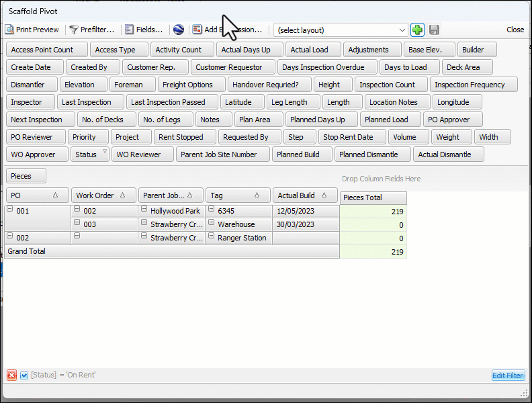Screen dimensions: 532x403
Task: Open the Fields list button
Action: (x=144, y=30)
